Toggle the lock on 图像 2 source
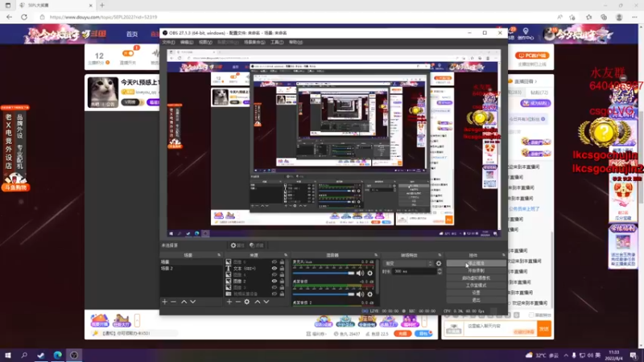The image size is (644, 362). [x=283, y=281]
